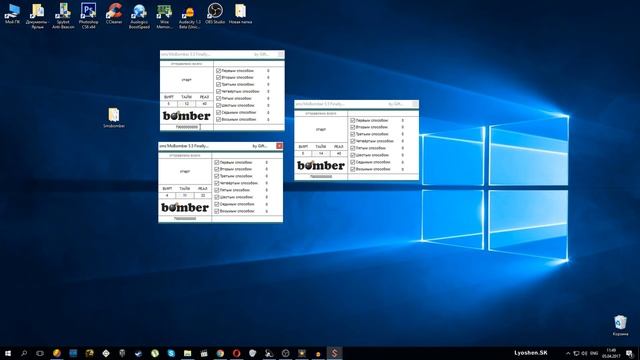Click старт in the upper-left Bomber window
The height and width of the screenshot is (360, 640).
pyautogui.click(x=187, y=80)
